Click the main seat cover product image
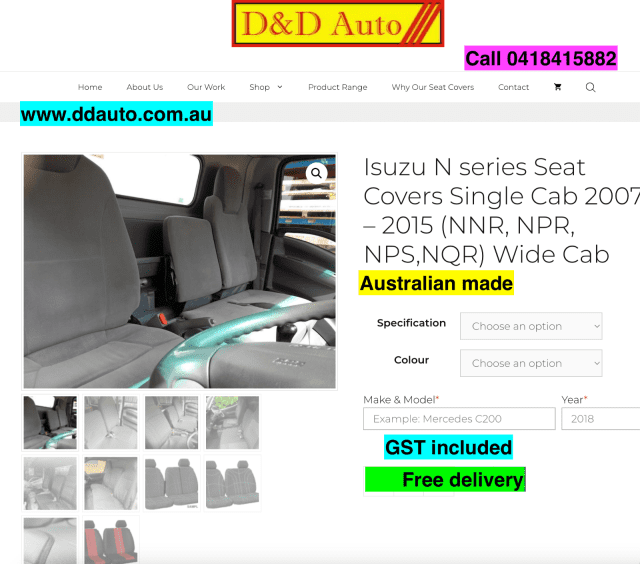640x564 pixels. point(180,271)
